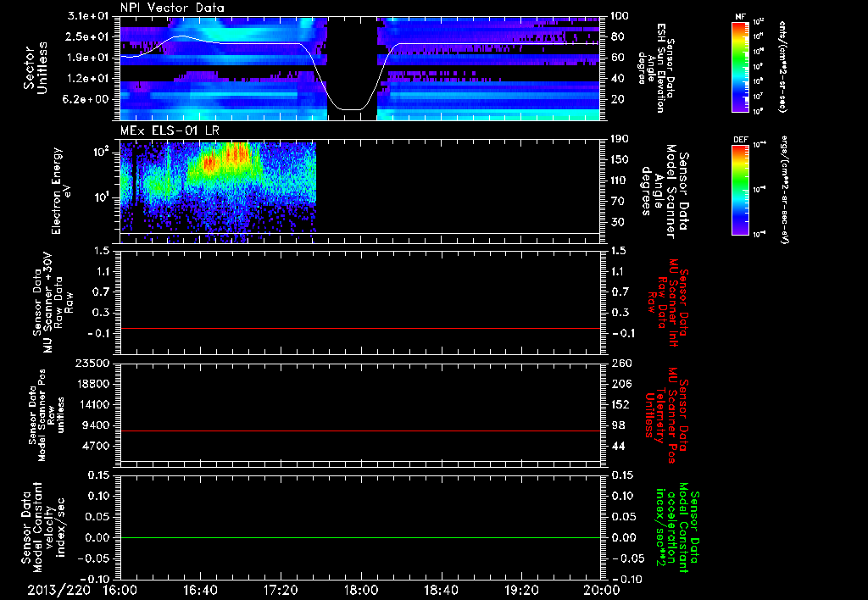Click the '3.1e+01' sector tick label

88,16
